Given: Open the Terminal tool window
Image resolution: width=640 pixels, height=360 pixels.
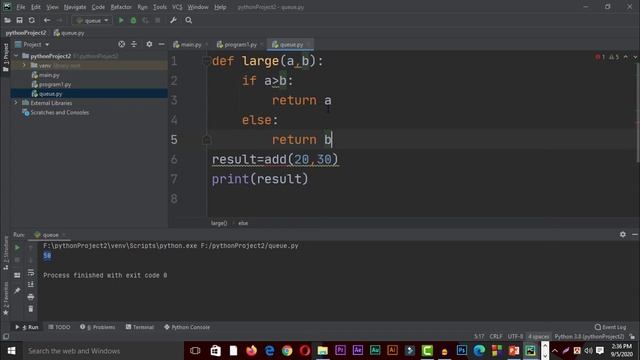Looking at the screenshot, I should 140,327.
